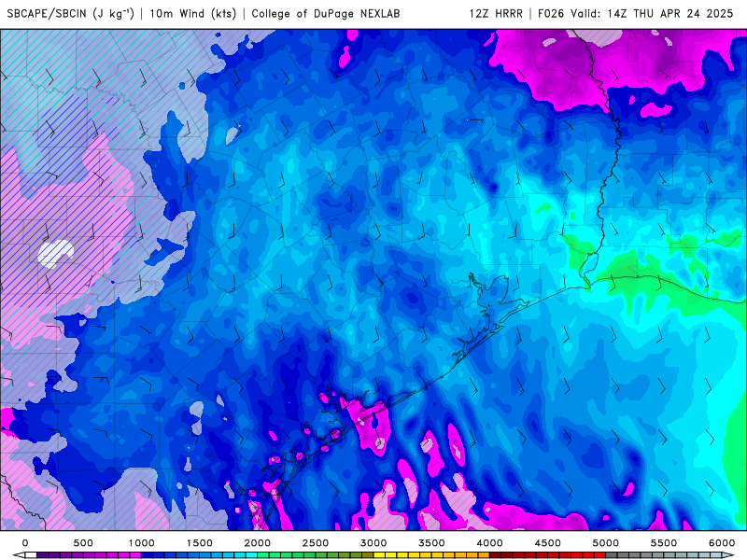Click the 3000 label on the color scale
The height and width of the screenshot is (560, 747).
click(x=374, y=543)
